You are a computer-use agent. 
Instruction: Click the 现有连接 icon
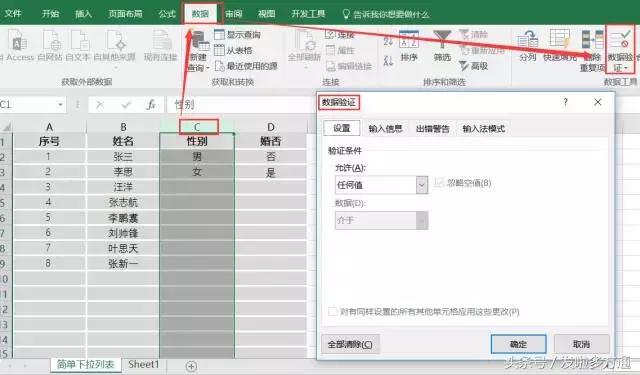160,46
